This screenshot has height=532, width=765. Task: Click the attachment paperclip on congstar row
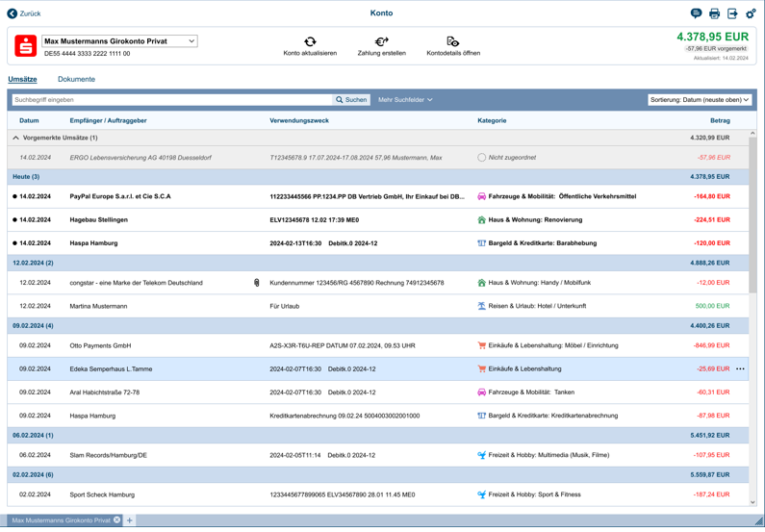click(257, 283)
